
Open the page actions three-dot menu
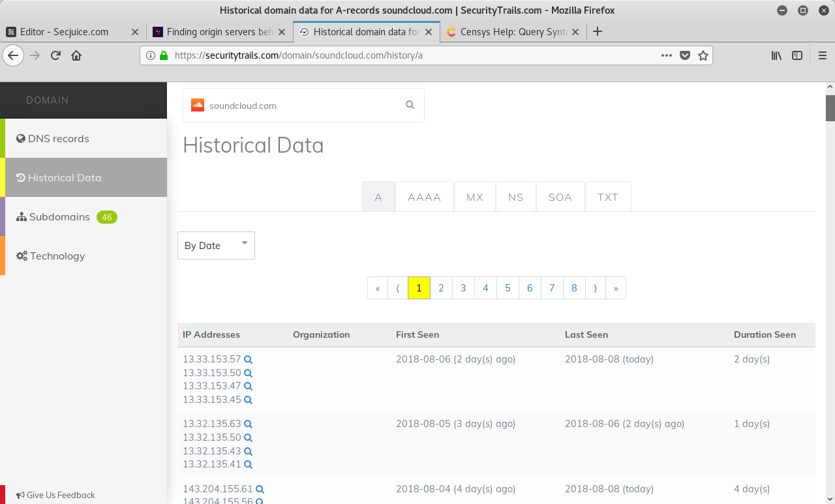point(666,55)
